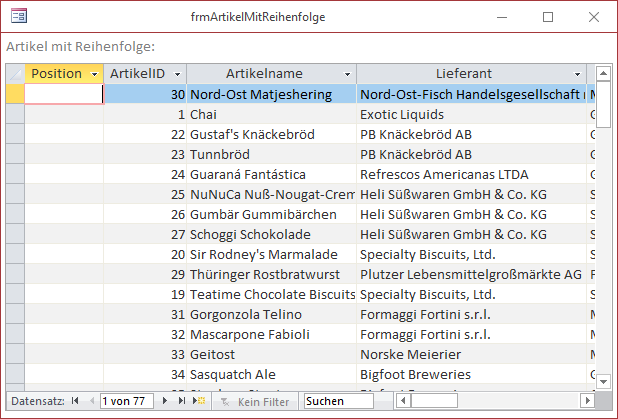Click vertical scrollbar down arrow

click(603, 381)
